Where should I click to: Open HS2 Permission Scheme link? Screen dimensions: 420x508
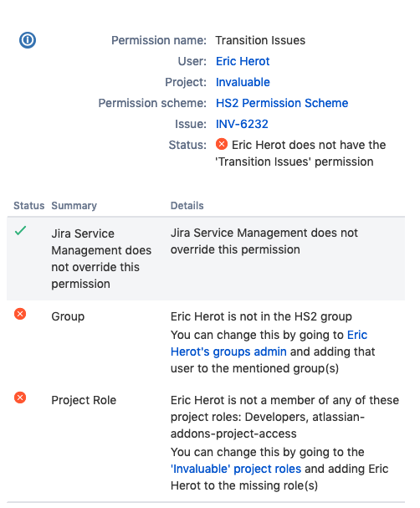click(x=282, y=103)
